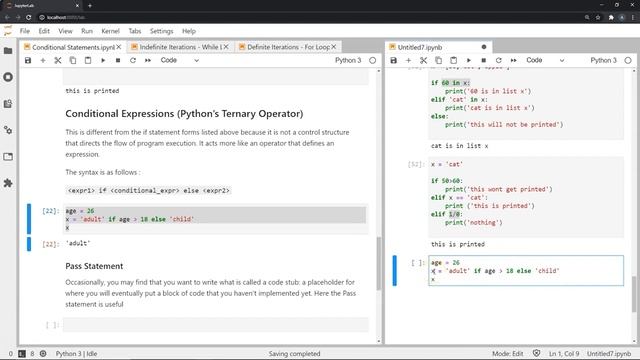Open the View menu
The width and height of the screenshot is (640, 360).
65,31
